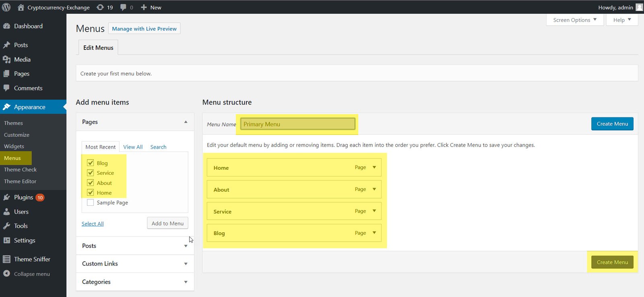This screenshot has width=644, height=297.
Task: Expand the Home menu item settings arrow
Action: click(374, 168)
